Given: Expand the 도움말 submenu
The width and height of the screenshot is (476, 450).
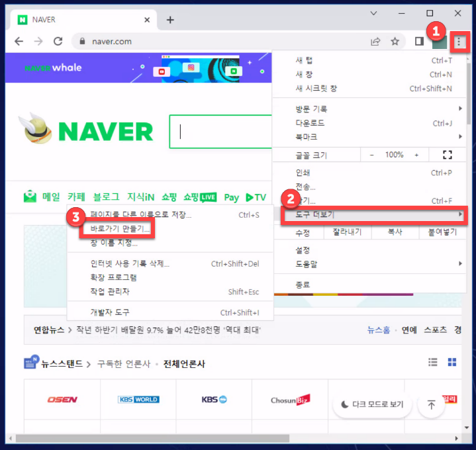Looking at the screenshot, I should 369,264.
